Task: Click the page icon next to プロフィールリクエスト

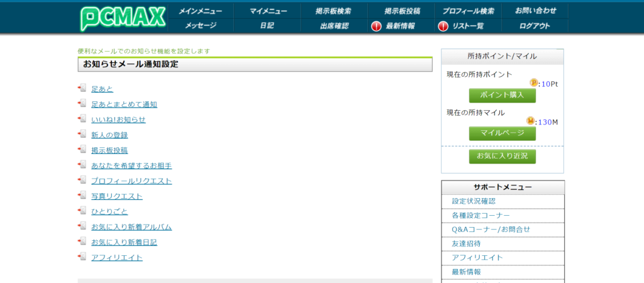Action: point(82,180)
